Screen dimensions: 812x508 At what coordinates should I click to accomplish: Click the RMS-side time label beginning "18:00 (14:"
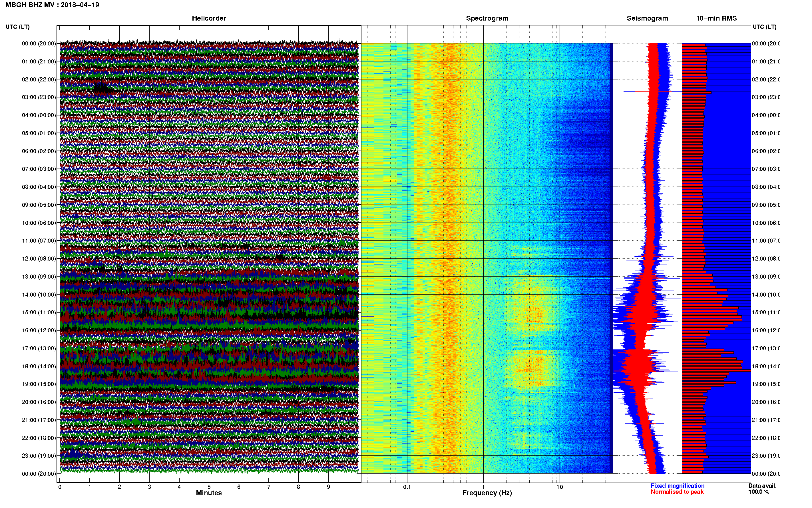766,366
